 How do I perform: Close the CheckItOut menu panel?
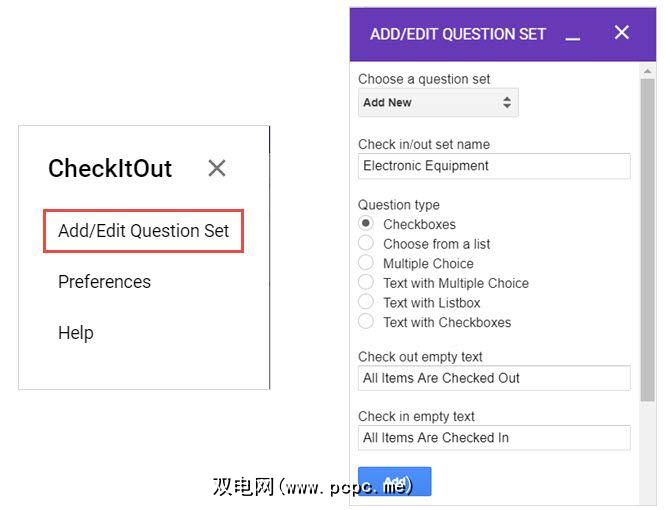[x=217, y=168]
